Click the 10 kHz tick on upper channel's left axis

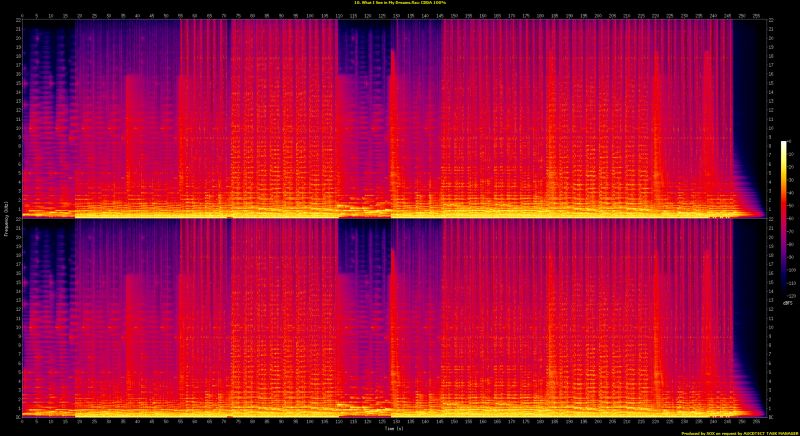point(16,128)
